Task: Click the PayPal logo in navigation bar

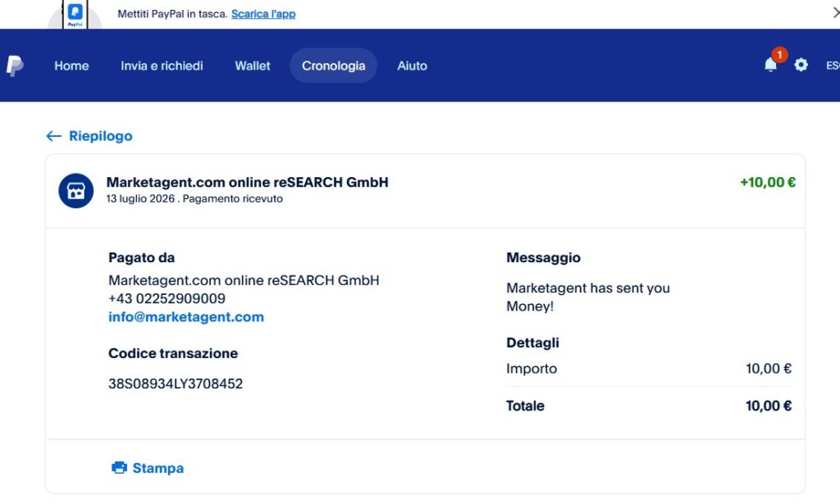Action: coord(15,66)
